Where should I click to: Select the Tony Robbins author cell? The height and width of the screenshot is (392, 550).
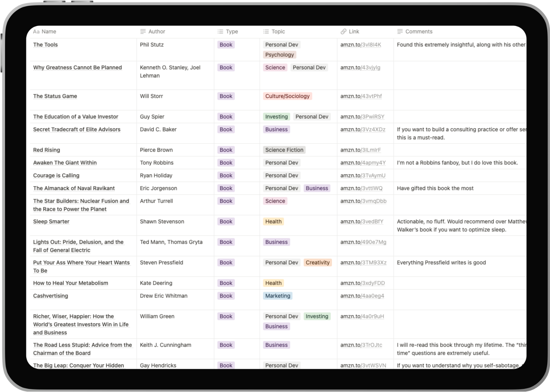(x=157, y=163)
